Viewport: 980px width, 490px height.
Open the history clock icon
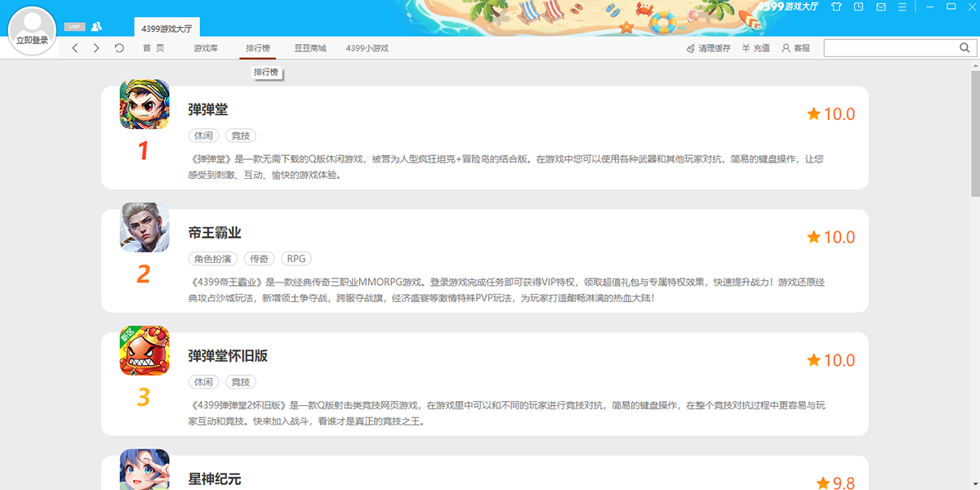(858, 7)
